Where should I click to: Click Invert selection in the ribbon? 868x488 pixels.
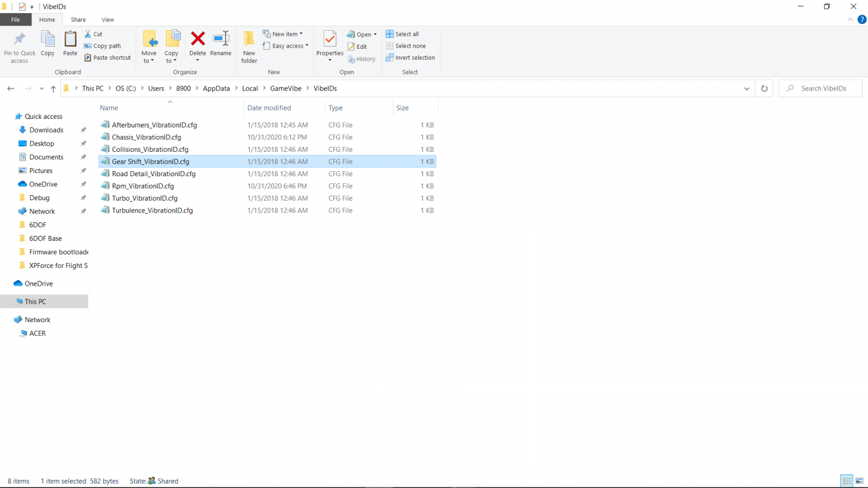(x=411, y=57)
